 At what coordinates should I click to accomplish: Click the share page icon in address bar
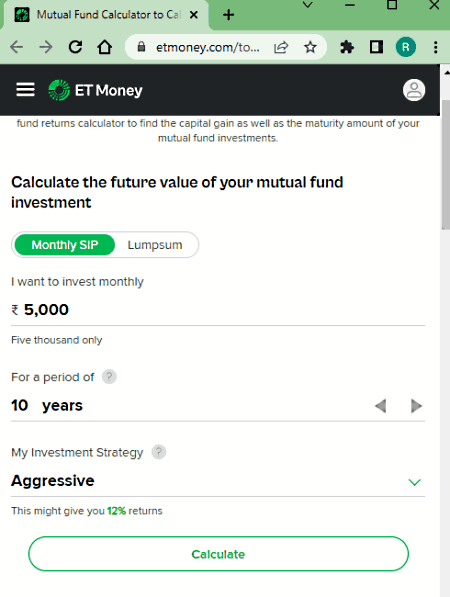click(281, 47)
